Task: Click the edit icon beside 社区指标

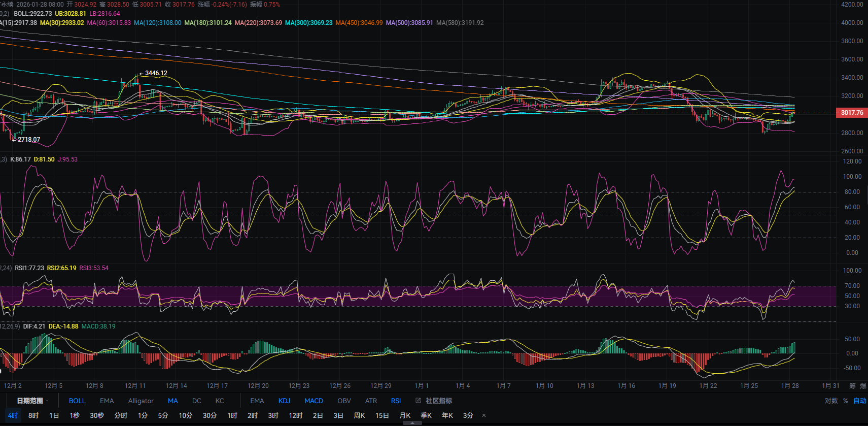Action: (419, 401)
